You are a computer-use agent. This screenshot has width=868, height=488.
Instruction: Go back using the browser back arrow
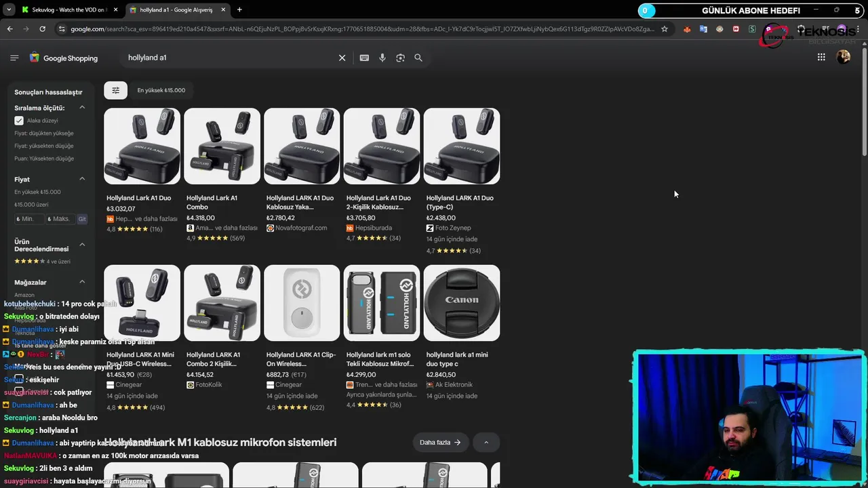point(9,29)
